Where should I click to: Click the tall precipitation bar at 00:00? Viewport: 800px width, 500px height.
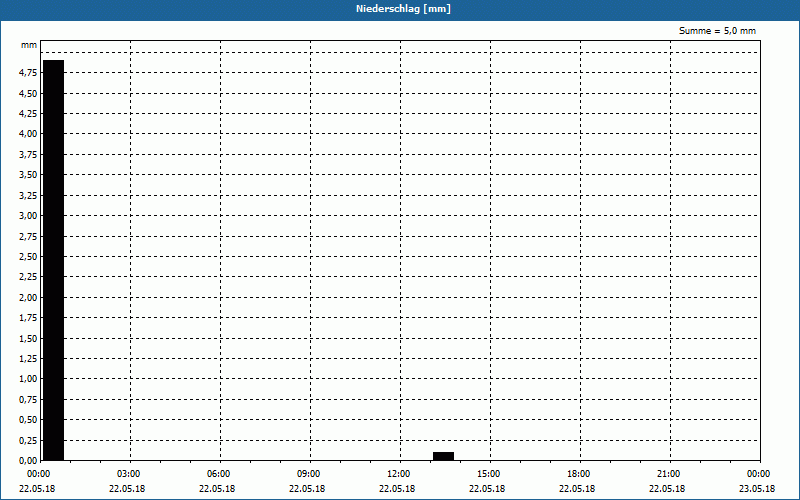click(x=54, y=260)
